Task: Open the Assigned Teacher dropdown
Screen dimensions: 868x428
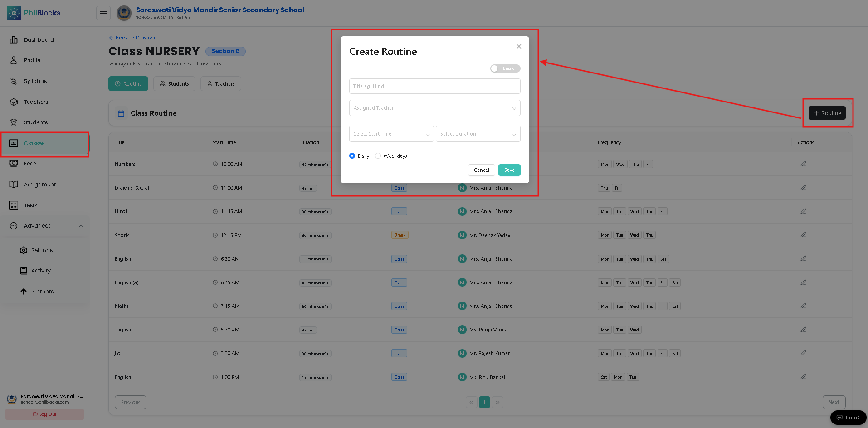Action: [434, 108]
